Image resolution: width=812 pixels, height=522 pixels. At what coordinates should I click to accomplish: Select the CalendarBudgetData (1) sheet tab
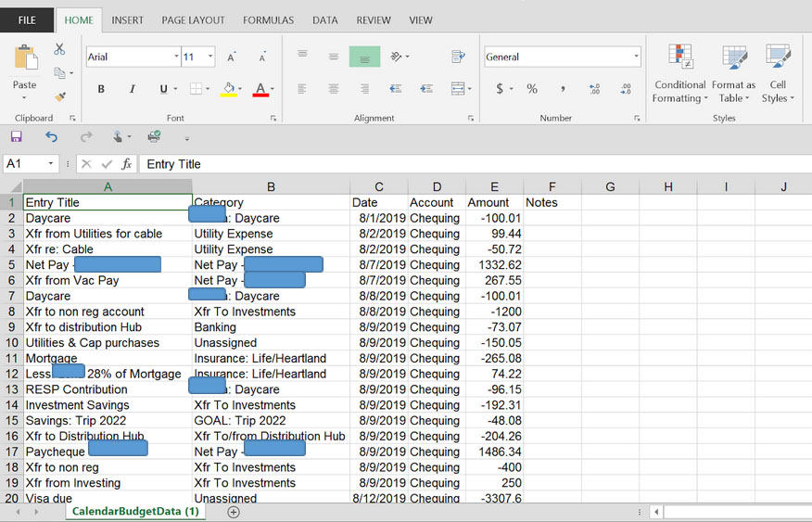pos(135,511)
